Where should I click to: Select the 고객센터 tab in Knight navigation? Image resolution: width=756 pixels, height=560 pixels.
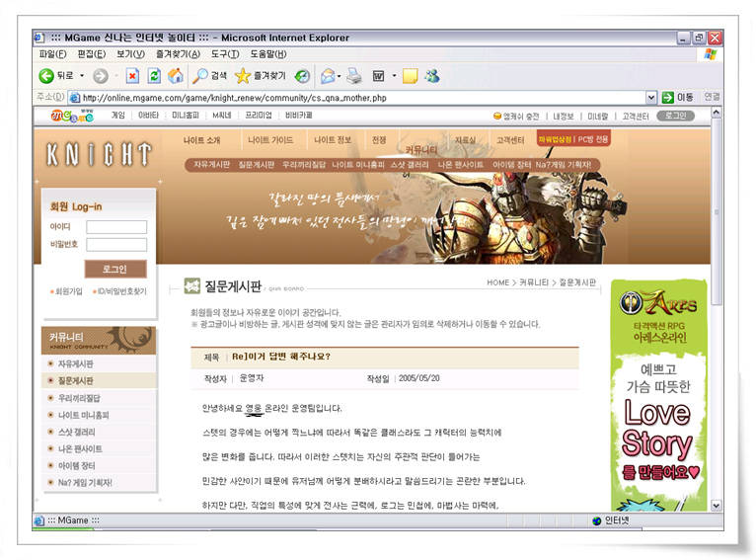click(x=510, y=140)
